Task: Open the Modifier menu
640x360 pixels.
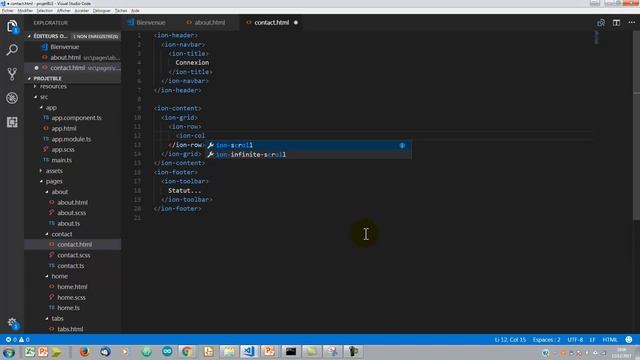Action: pos(25,11)
